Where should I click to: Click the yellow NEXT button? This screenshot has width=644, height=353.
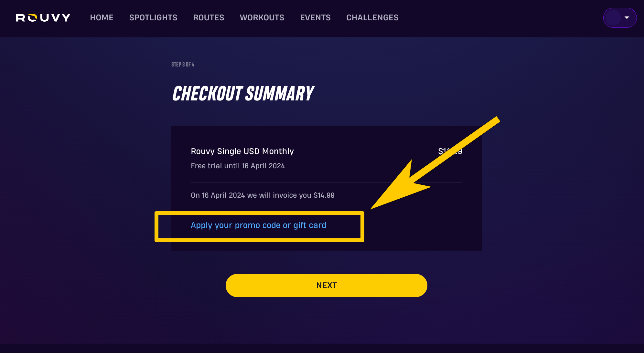327,286
